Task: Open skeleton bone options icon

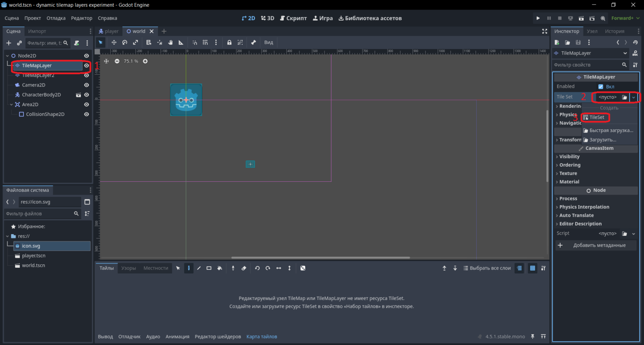Action: [x=253, y=42]
